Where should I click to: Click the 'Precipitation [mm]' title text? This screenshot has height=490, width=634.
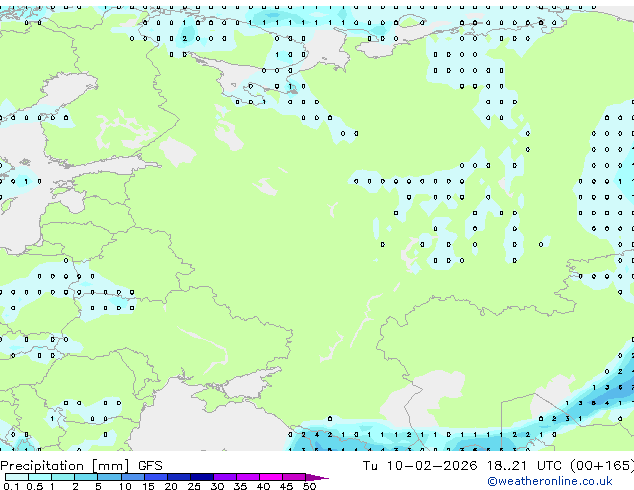click(x=65, y=466)
